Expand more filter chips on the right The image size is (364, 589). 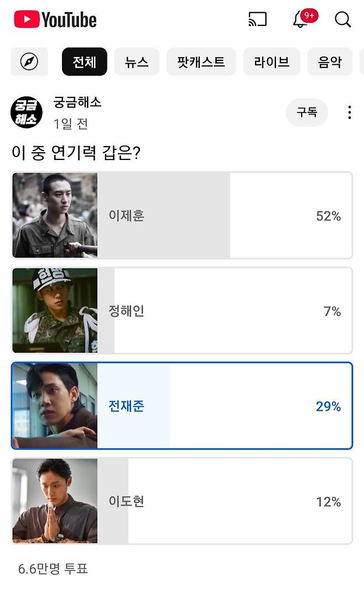(361, 62)
